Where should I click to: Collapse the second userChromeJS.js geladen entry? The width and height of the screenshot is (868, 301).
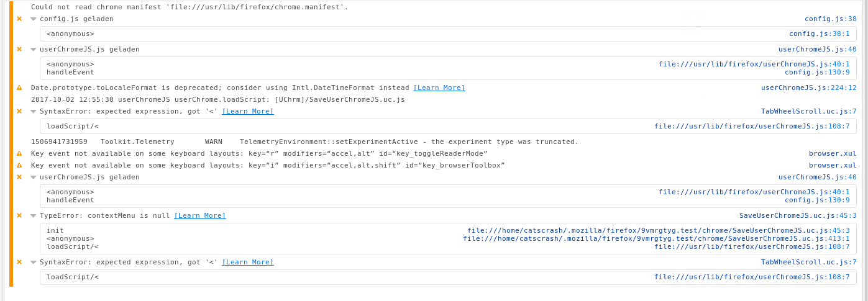coord(34,177)
